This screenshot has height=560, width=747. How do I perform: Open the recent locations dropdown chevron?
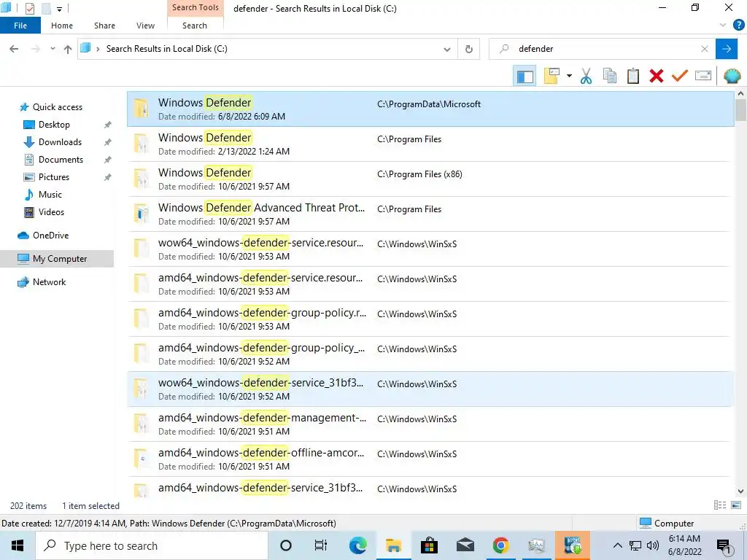[53, 49]
